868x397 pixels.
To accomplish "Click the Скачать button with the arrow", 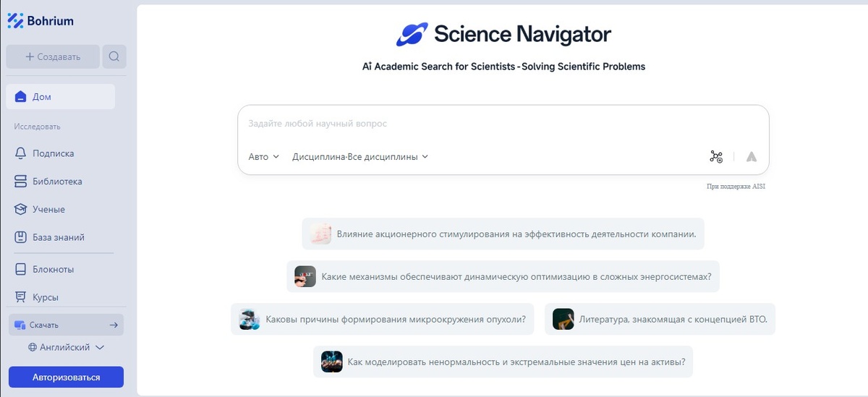I will tap(66, 325).
